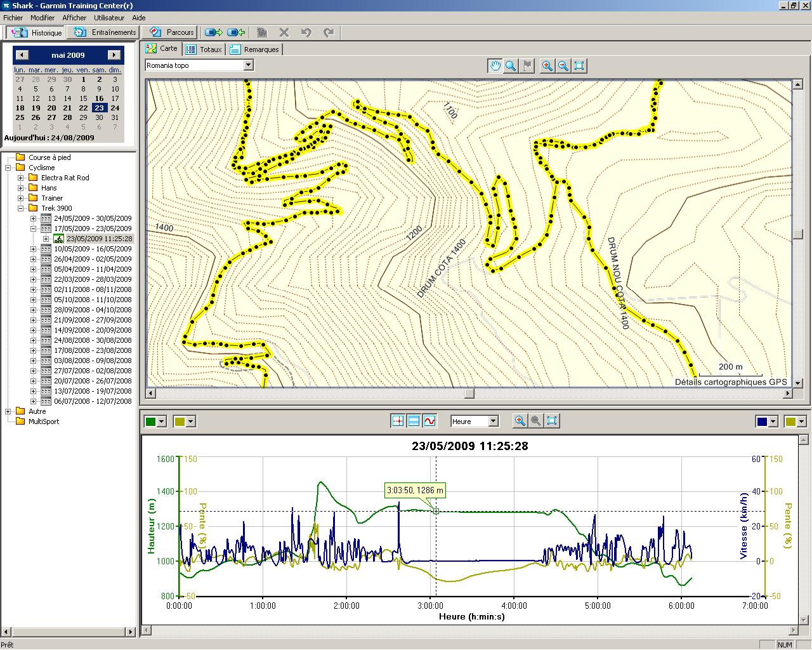Toggle the crosshair cursor mode on graph
This screenshot has width=812, height=650.
398,421
